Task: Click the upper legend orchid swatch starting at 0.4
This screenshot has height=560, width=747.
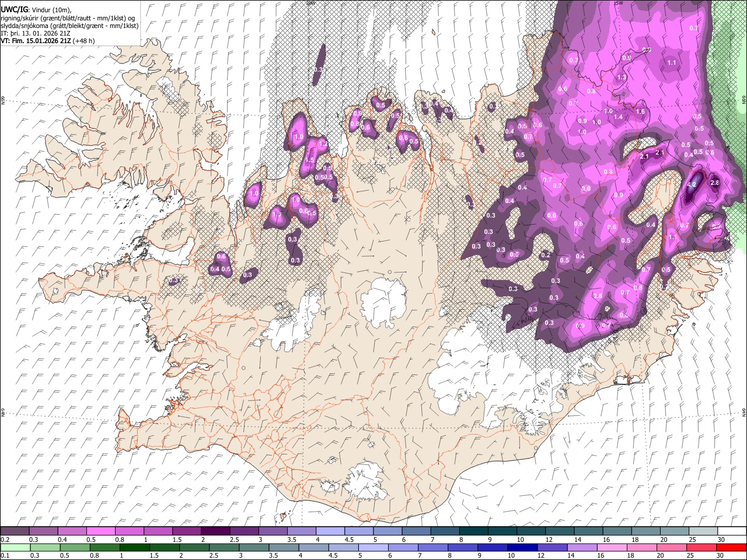Action: 72,531
